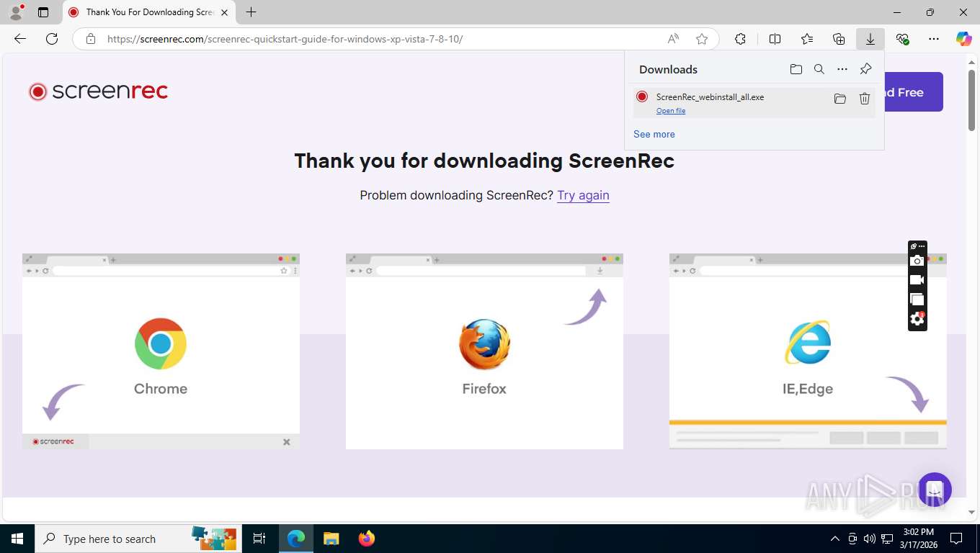Open the Favorites list icon
Screen dimensions: 980x553
click(x=807, y=39)
